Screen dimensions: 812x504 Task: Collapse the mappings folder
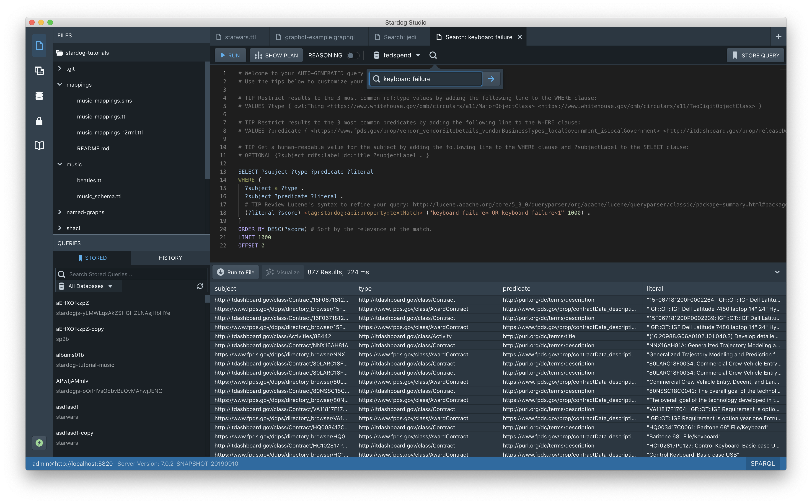pyautogui.click(x=60, y=85)
